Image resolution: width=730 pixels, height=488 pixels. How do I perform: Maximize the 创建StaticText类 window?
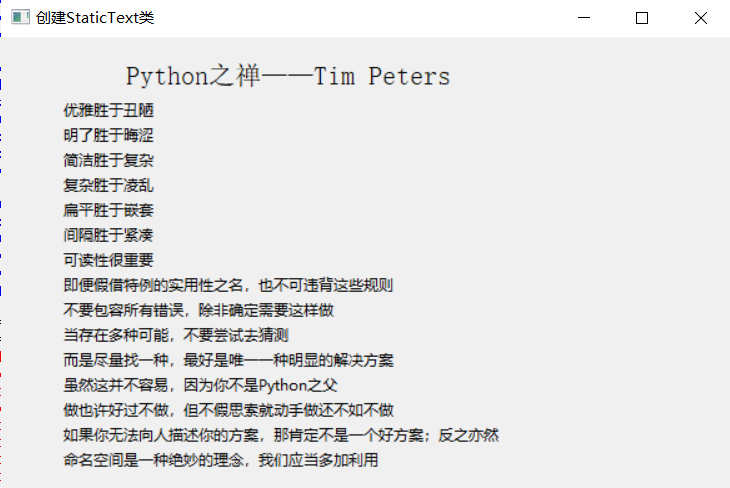(642, 18)
